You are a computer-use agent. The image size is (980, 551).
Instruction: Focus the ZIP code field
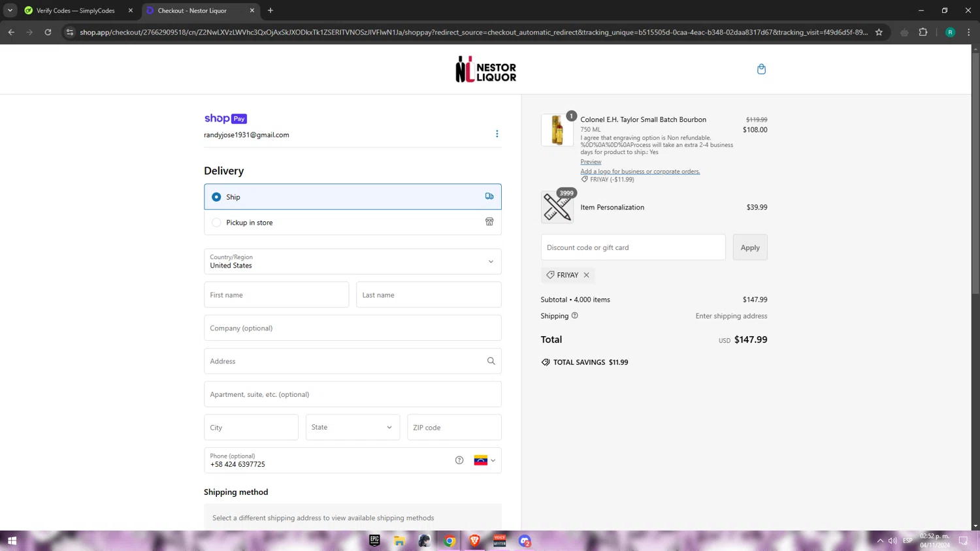coord(454,427)
